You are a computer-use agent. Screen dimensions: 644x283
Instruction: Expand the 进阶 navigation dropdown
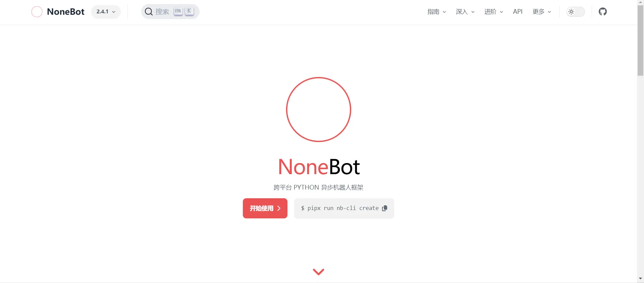tap(493, 12)
